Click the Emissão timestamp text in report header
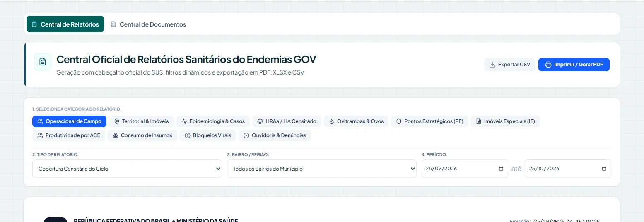 pos(555,220)
